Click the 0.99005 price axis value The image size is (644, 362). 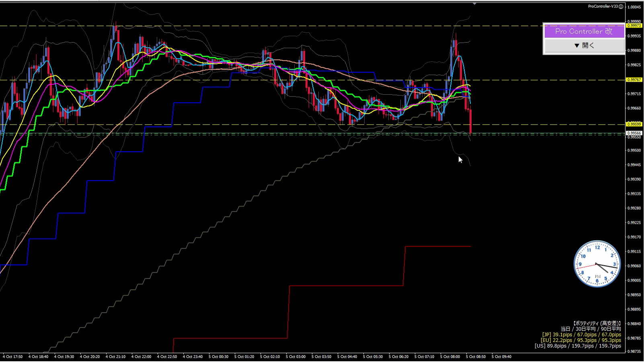pos(634,280)
